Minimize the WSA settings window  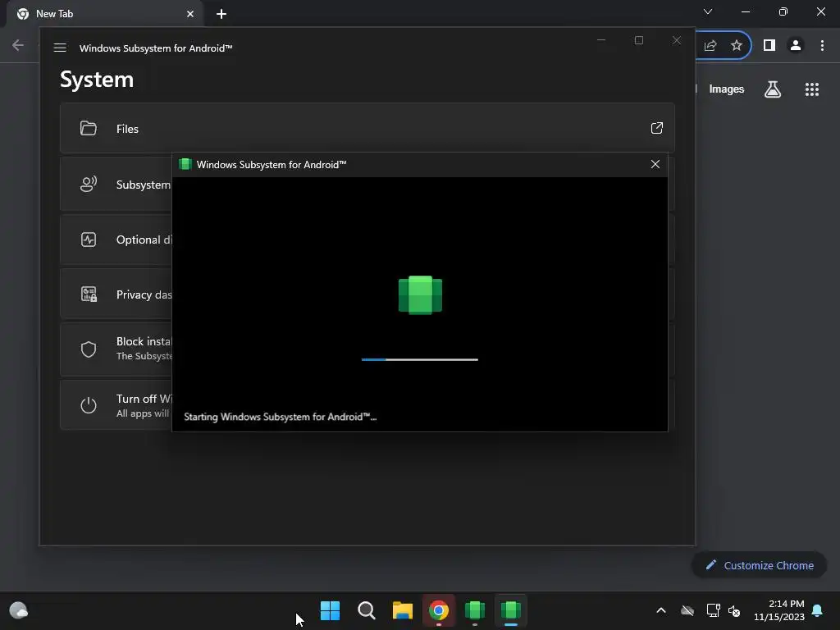601,40
